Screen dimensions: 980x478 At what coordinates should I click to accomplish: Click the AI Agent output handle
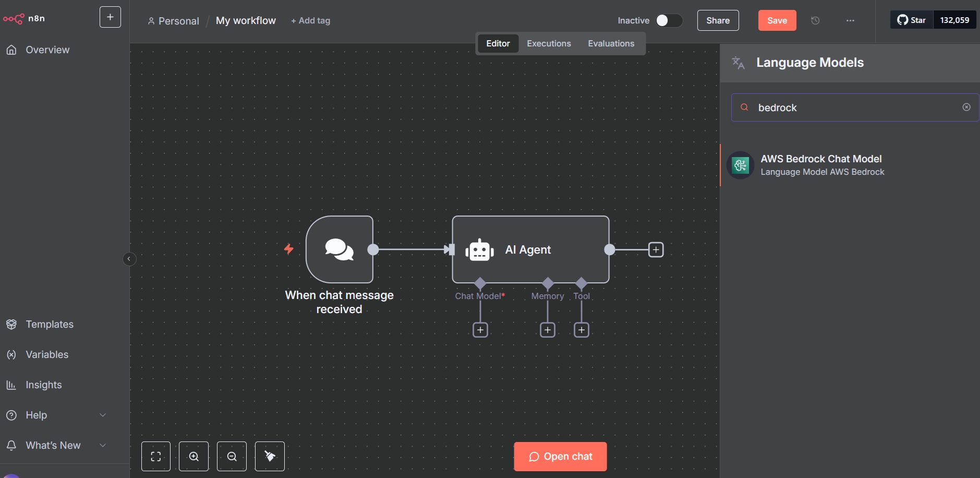point(610,249)
